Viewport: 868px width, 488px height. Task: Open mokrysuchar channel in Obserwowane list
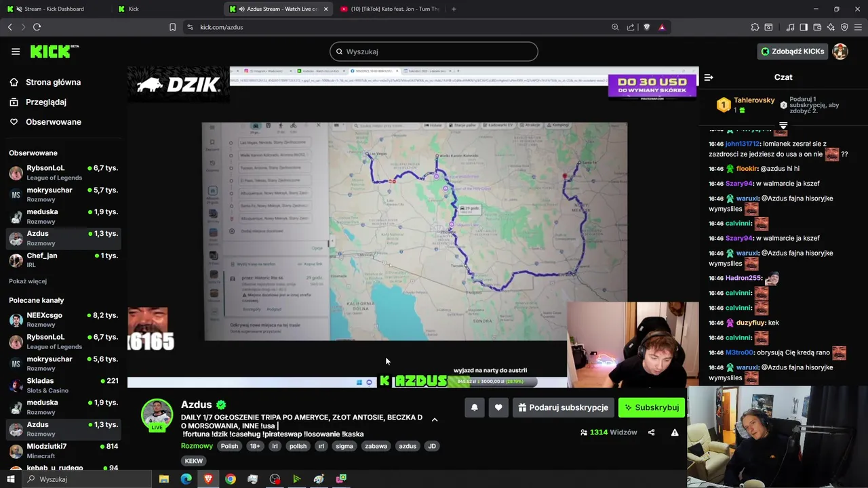63,195
